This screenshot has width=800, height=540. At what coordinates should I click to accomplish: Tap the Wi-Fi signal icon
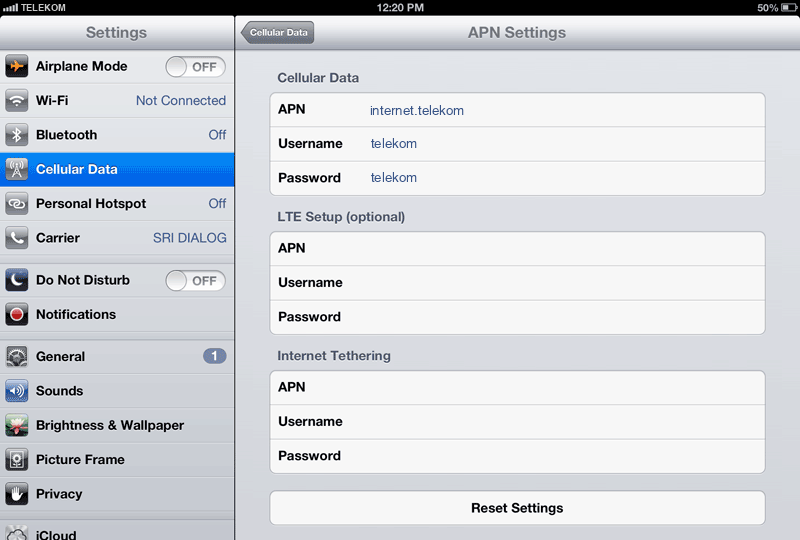pos(16,101)
